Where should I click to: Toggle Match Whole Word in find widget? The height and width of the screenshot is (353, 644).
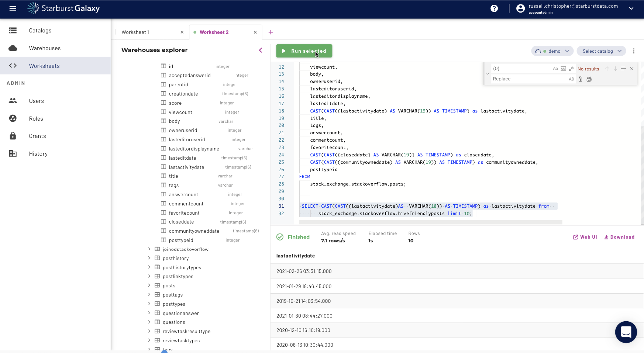[563, 69]
